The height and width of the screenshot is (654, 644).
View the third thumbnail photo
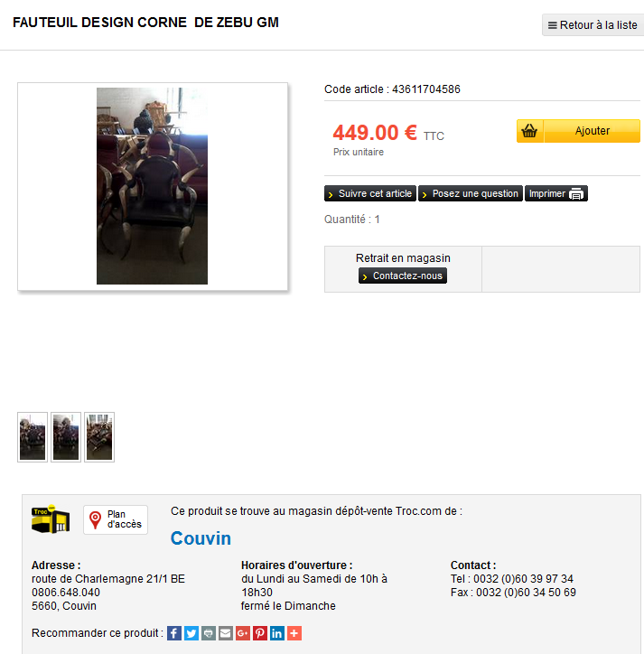(99, 437)
